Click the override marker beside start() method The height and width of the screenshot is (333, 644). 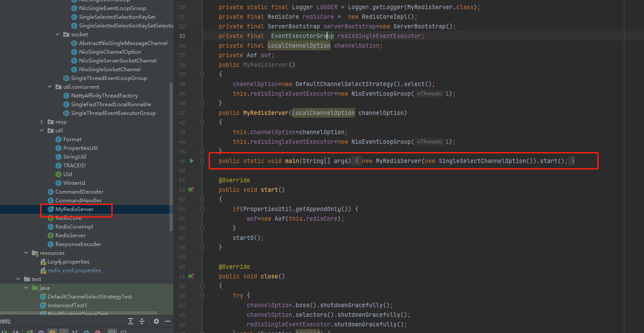tap(191, 190)
